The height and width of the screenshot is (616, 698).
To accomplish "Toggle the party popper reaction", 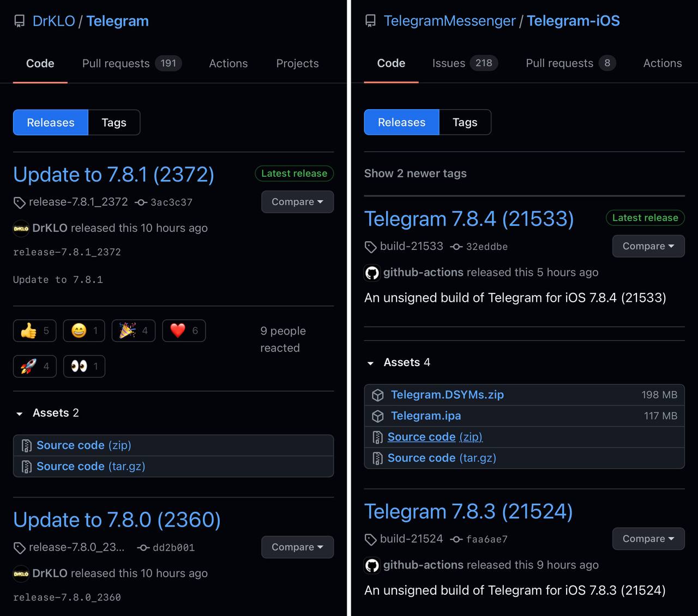I will pyautogui.click(x=134, y=331).
